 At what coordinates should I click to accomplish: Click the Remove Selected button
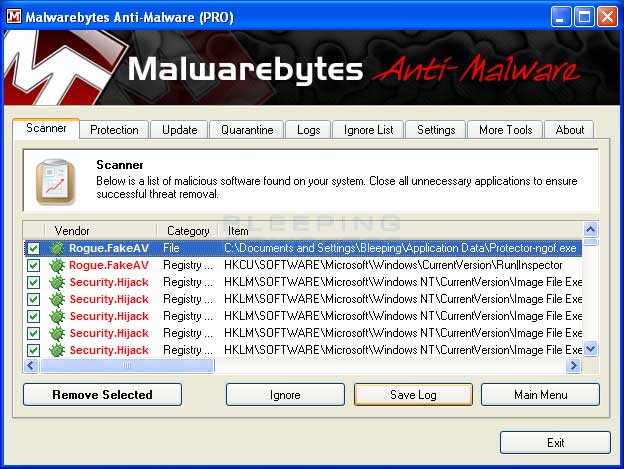[102, 395]
